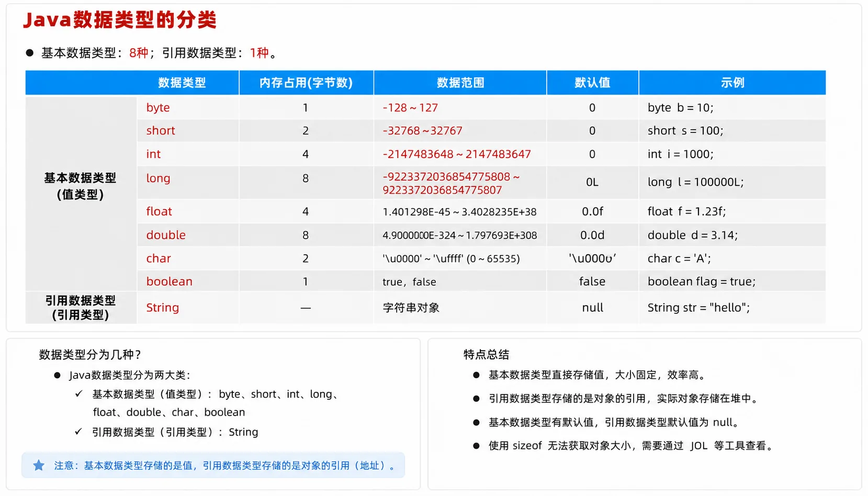Image resolution: width=868 pixels, height=496 pixels.
Task: Click the range '1.401298E-45 ~ 3.4028235E+38'
Action: point(459,212)
